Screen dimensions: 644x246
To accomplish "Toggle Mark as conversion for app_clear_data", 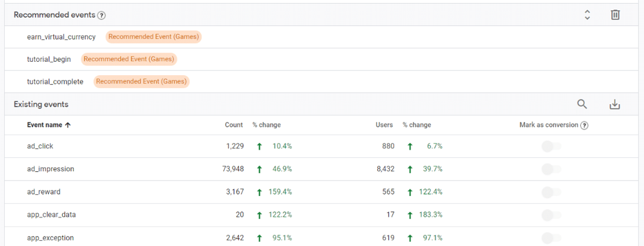I will click(x=551, y=215).
